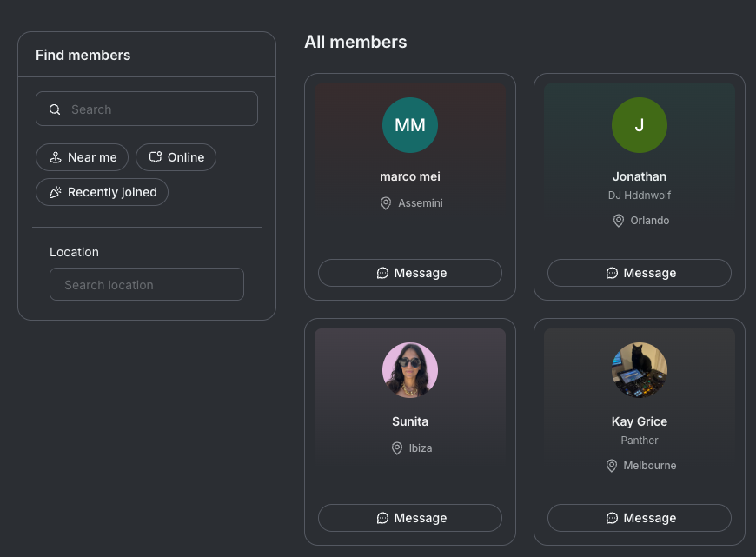Click the location pin beside Melbourne
Screen dimensions: 756x557
(612, 466)
